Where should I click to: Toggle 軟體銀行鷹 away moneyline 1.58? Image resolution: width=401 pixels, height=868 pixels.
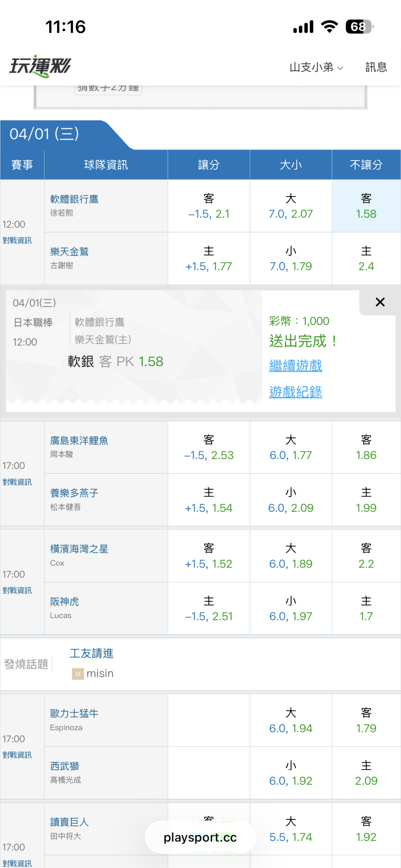366,206
